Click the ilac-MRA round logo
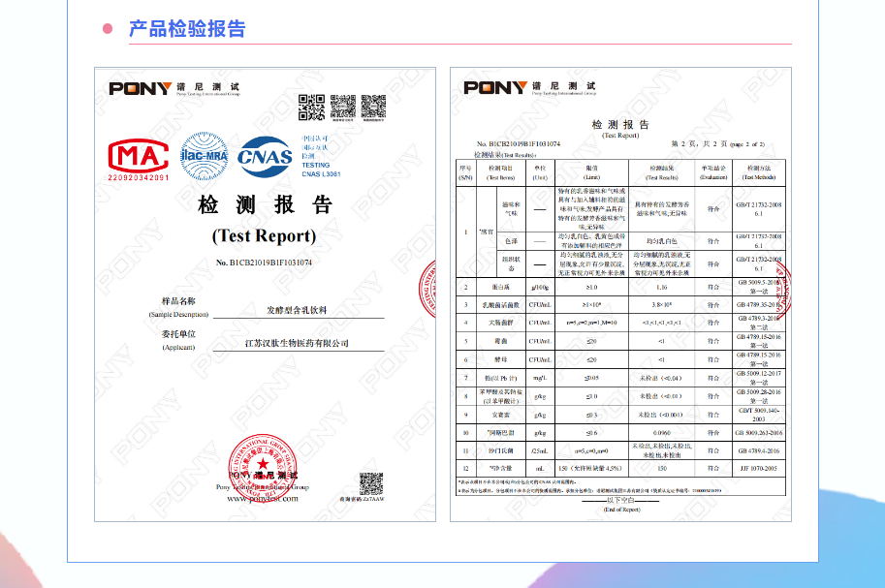 pyautogui.click(x=204, y=156)
